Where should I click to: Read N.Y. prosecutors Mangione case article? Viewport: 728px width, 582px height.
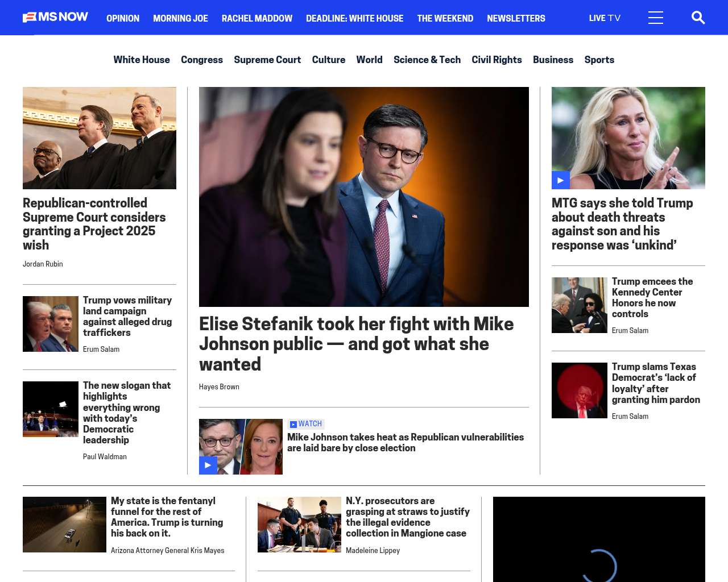[x=408, y=517]
